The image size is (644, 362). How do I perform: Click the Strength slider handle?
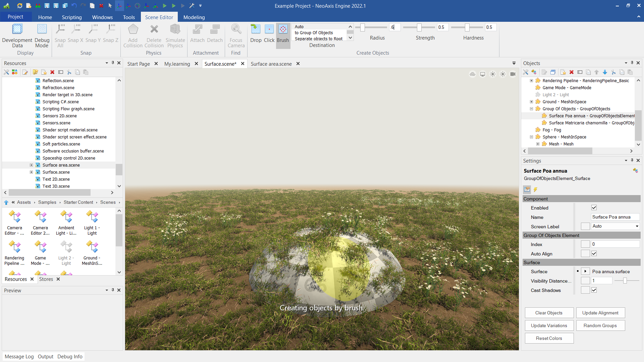click(419, 27)
